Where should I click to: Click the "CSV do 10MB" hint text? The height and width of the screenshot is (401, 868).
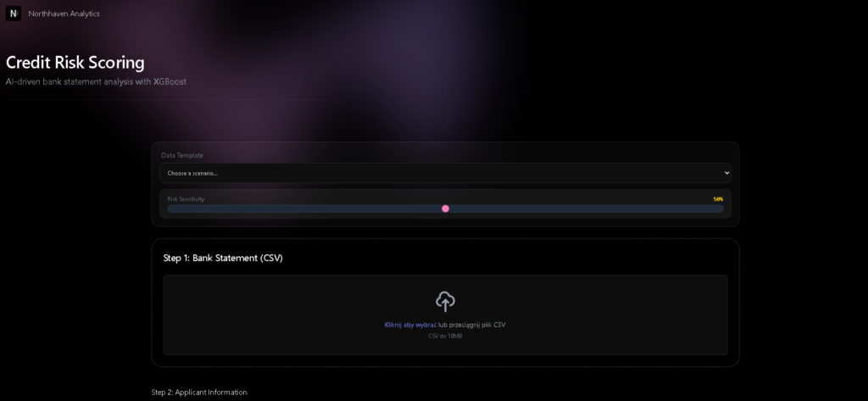coord(445,337)
